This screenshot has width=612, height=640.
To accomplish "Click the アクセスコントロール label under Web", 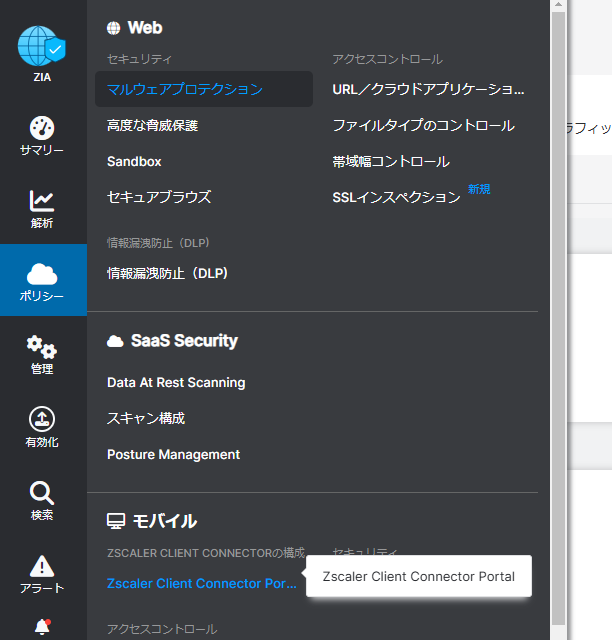I will [x=387, y=60].
